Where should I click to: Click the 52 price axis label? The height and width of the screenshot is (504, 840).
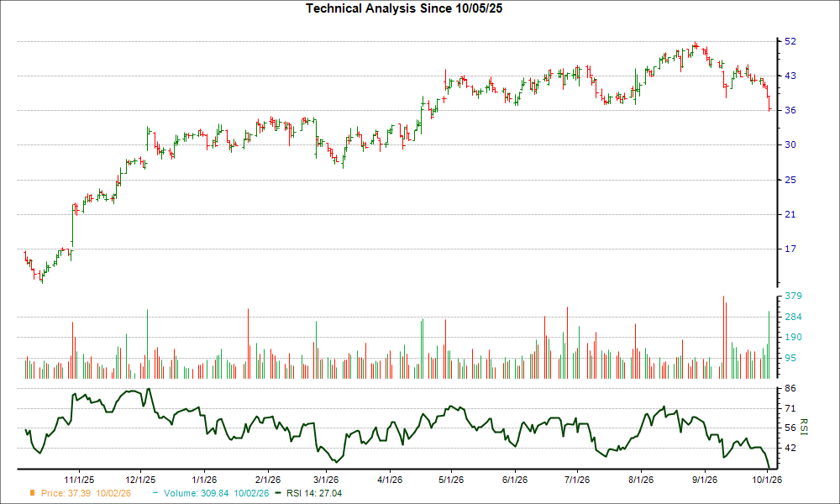[x=790, y=41]
